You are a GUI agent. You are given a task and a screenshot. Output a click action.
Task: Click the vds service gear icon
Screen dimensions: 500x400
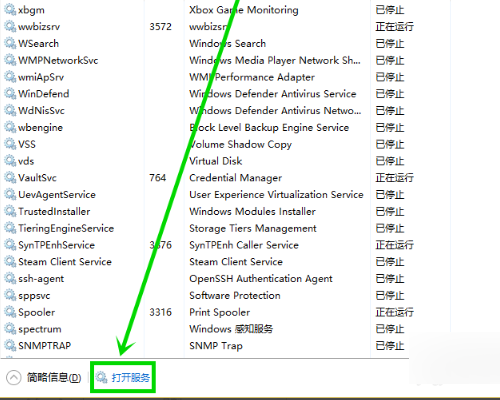(x=10, y=161)
